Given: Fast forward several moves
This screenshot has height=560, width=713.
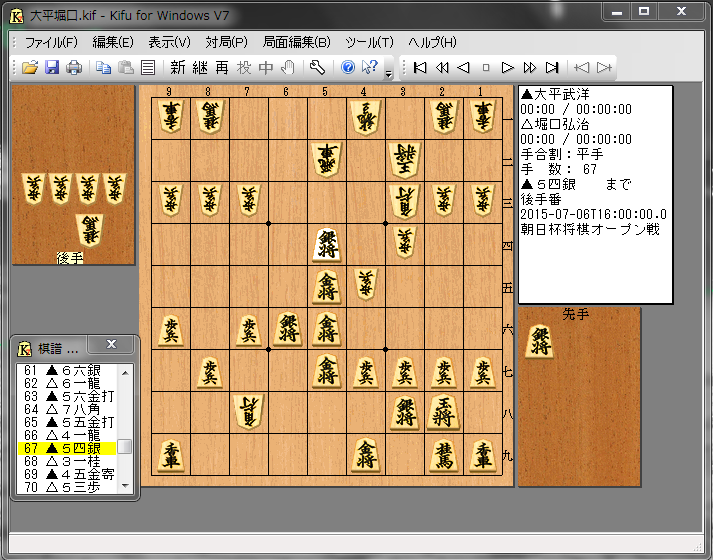Looking at the screenshot, I should point(530,68).
